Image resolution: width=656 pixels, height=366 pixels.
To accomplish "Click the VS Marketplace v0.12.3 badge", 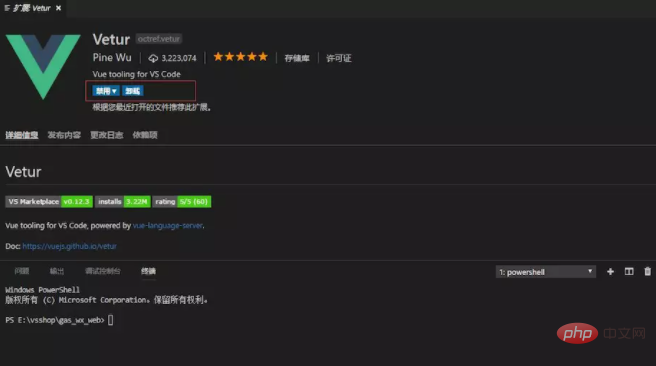I will coord(49,202).
